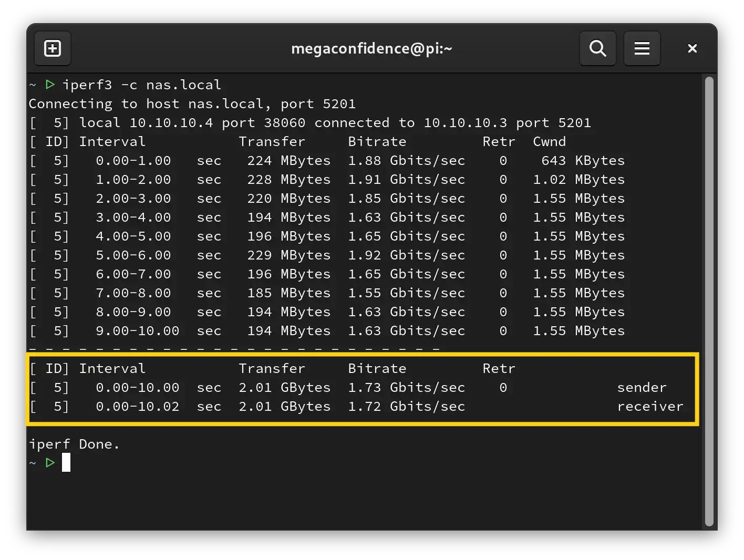Click the port number 38060
Screen dimensions: 744x560
(x=285, y=122)
